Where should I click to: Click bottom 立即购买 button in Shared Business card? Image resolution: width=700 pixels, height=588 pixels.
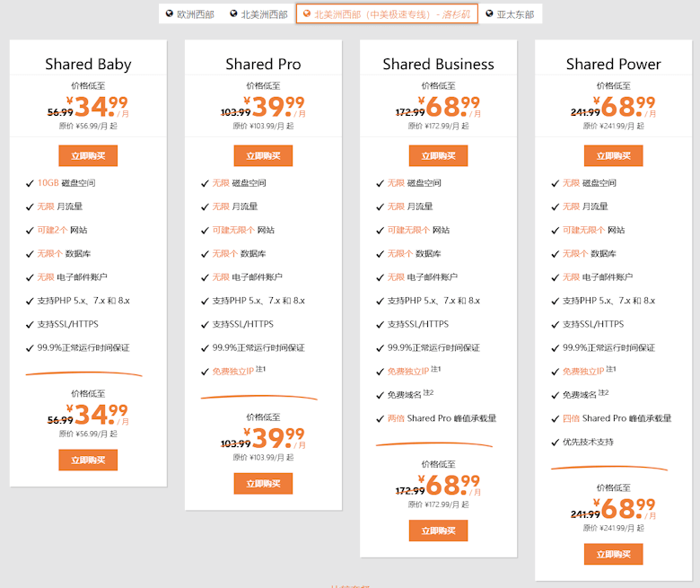438,531
